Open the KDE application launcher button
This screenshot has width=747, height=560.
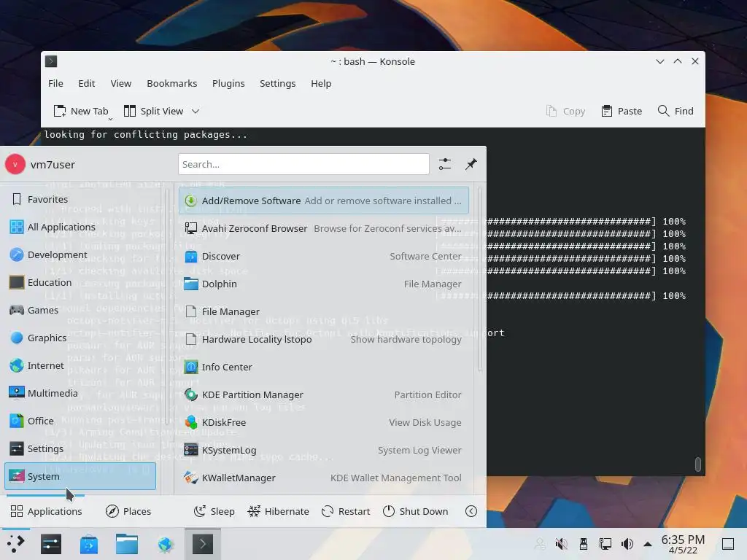pos(16,544)
